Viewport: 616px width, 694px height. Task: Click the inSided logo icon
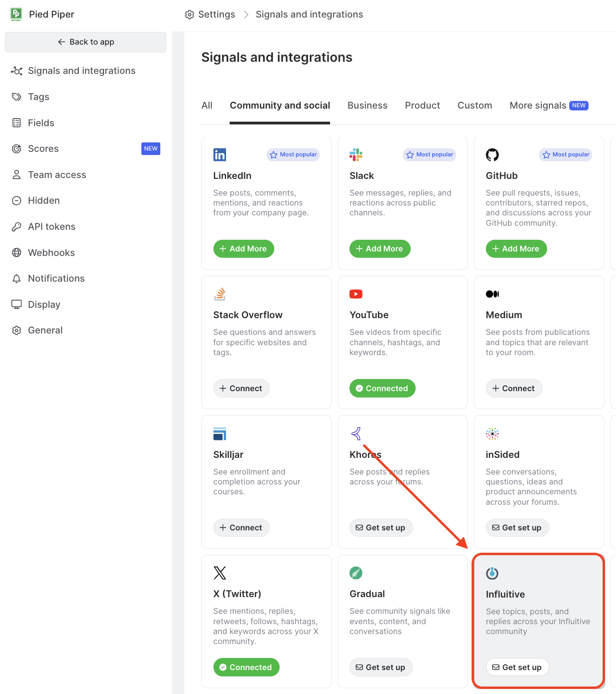[492, 434]
